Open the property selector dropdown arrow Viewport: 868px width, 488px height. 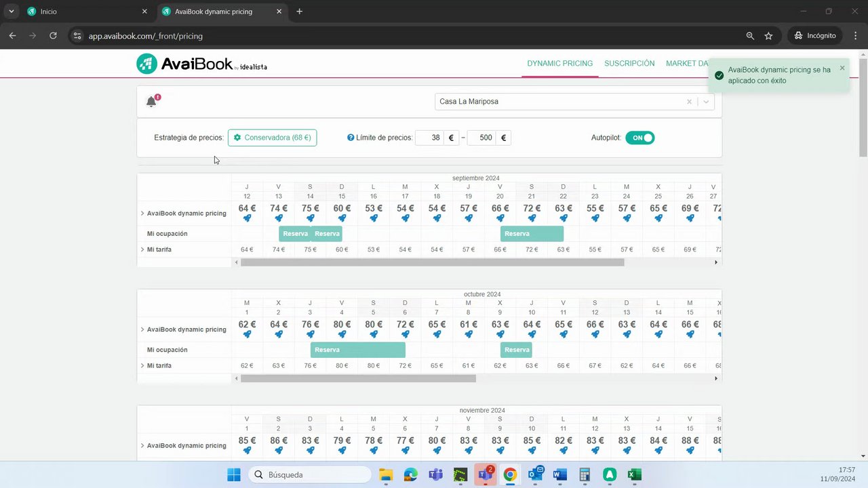706,102
